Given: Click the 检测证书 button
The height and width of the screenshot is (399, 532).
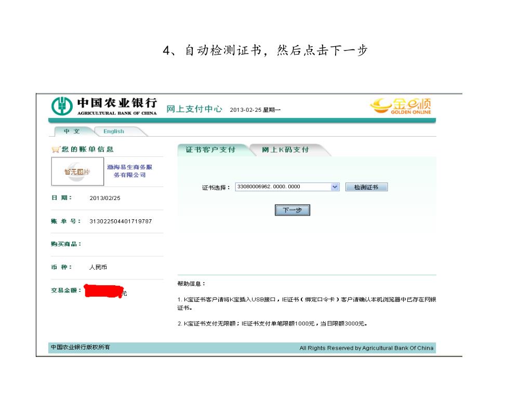Looking at the screenshot, I should tap(366, 187).
